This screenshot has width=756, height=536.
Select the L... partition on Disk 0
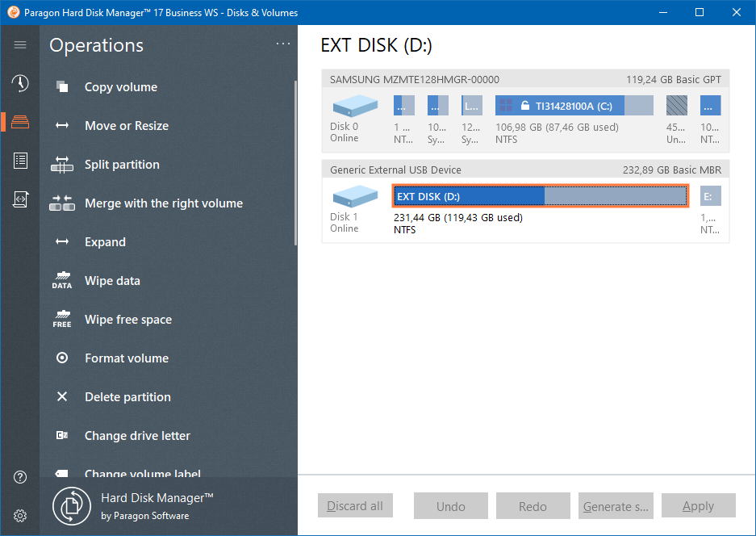point(471,106)
